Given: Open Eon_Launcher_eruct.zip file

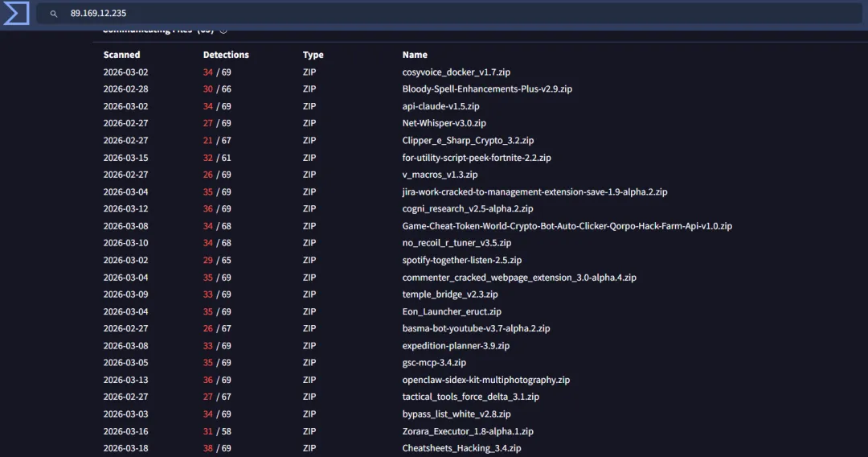Looking at the screenshot, I should tap(452, 311).
